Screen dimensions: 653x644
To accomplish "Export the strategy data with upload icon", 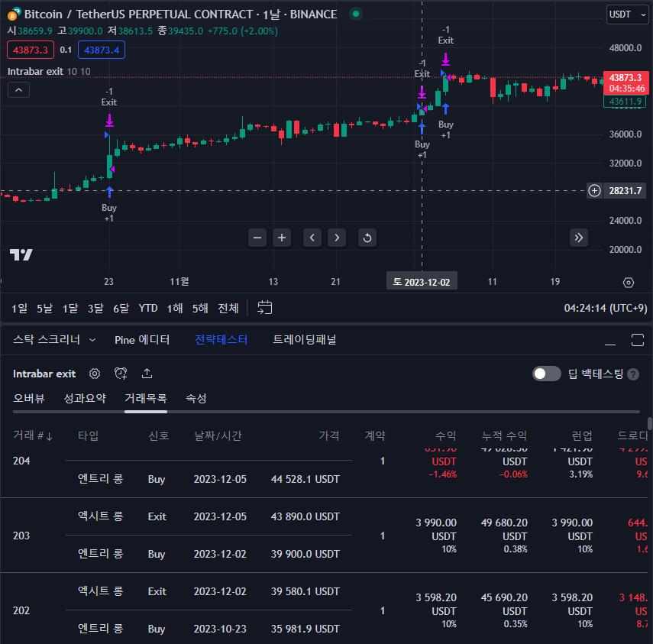I will pyautogui.click(x=147, y=374).
